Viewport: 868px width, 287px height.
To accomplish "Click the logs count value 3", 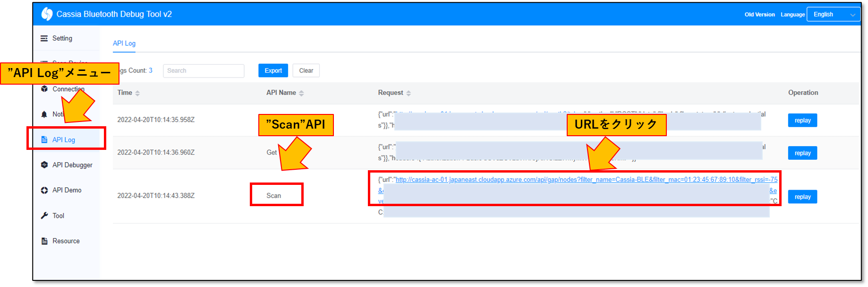I will tap(151, 70).
